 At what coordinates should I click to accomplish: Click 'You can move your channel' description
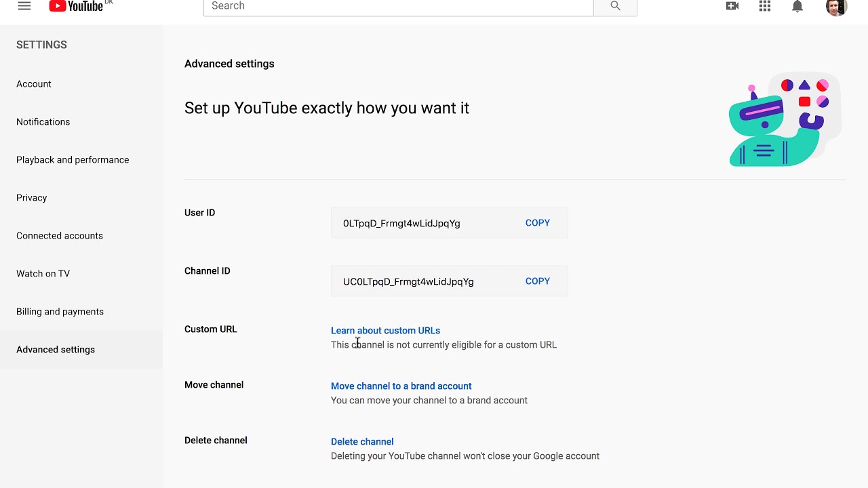coord(429,401)
